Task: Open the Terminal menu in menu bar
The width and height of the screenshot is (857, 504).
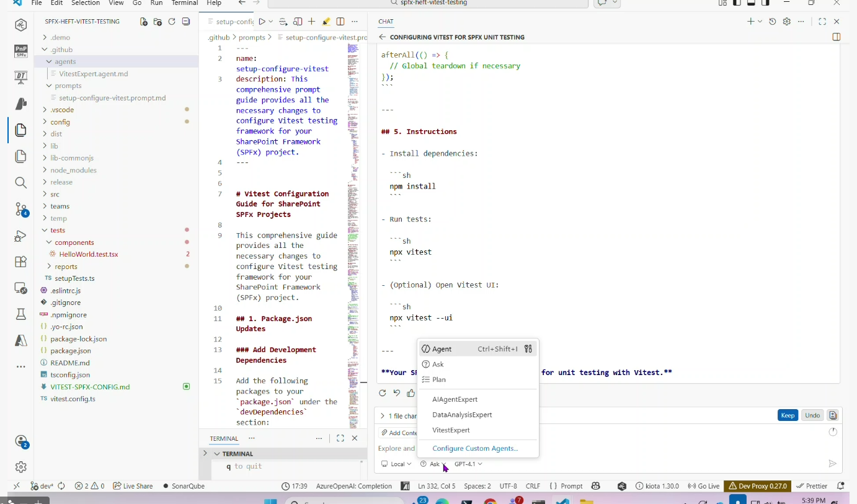Action: point(184,3)
